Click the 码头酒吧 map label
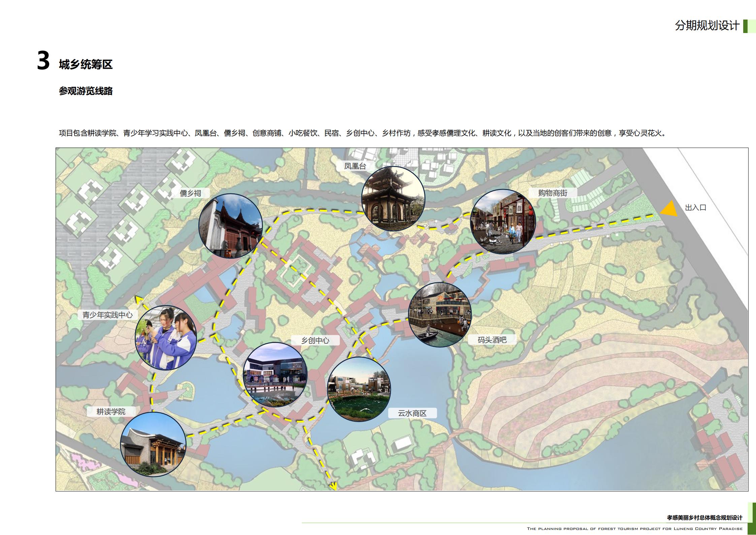Viewport: 756px width, 535px height. pos(492,340)
